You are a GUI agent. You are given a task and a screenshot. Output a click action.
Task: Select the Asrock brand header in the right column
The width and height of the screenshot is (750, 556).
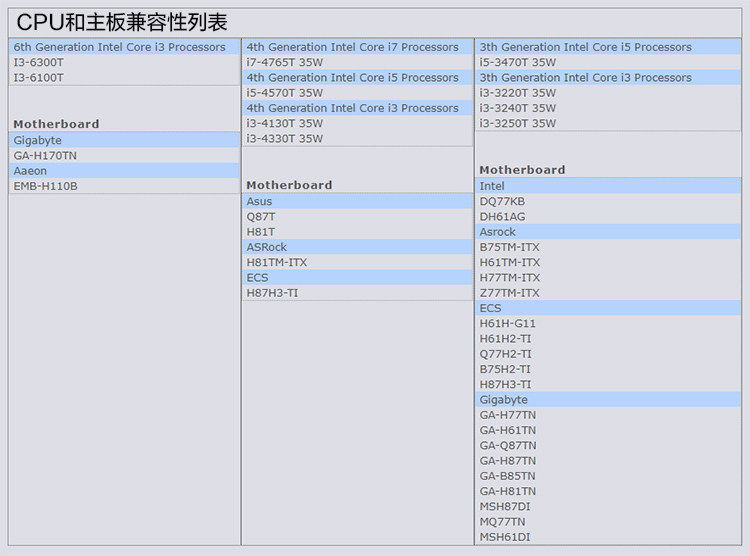[x=608, y=232]
